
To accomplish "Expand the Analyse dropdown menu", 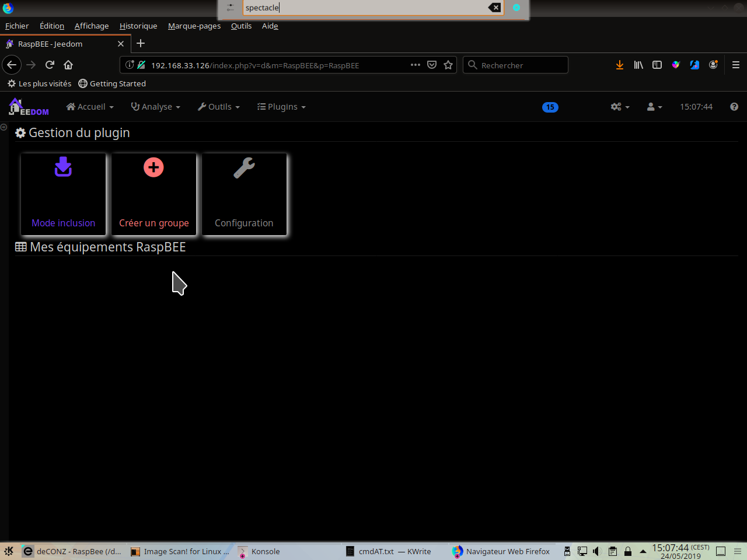I will point(156,107).
